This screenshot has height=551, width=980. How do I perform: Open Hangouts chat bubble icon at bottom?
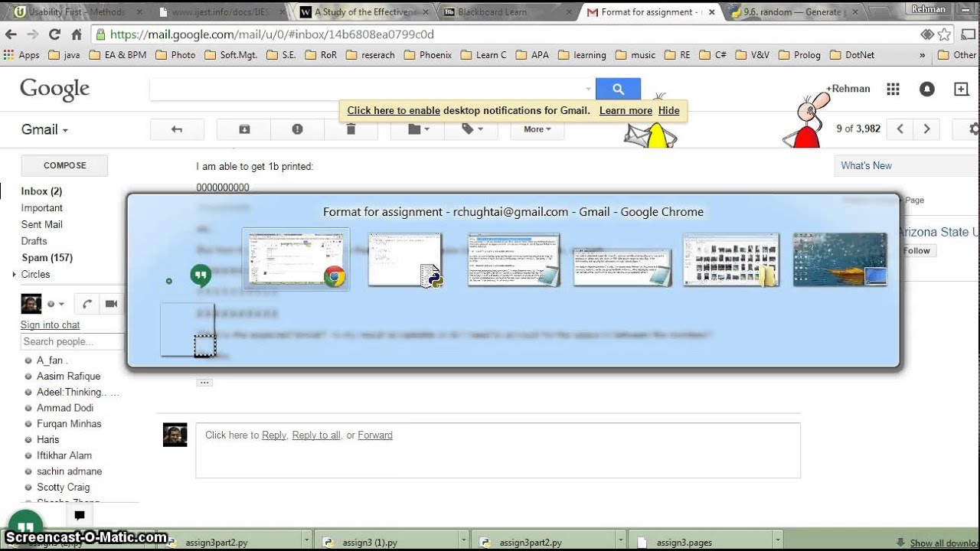coord(24,527)
